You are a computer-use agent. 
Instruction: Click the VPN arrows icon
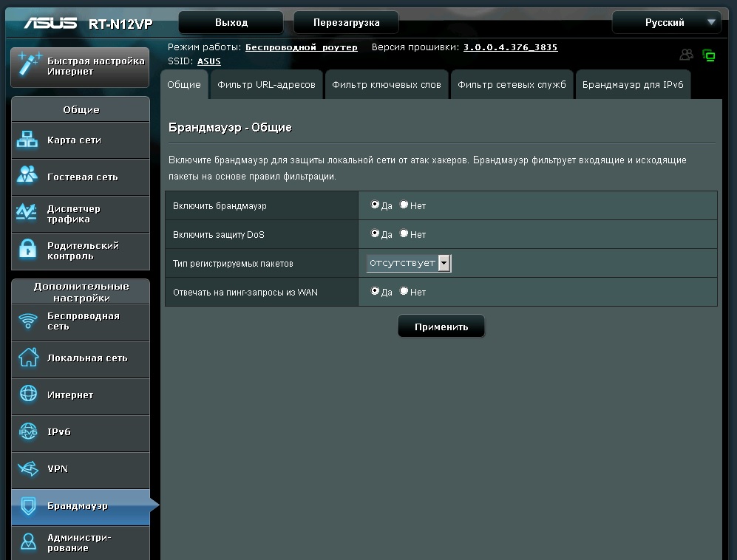coord(28,468)
